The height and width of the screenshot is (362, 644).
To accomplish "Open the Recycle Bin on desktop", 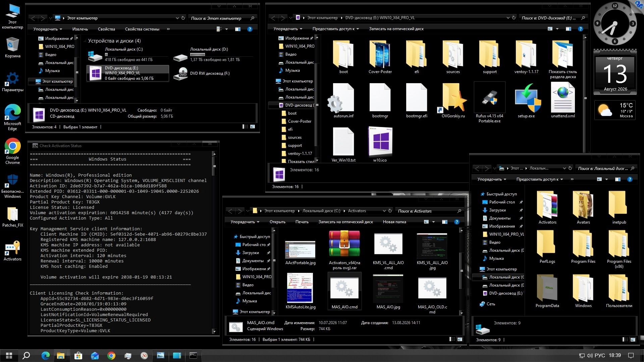I will 12,48.
